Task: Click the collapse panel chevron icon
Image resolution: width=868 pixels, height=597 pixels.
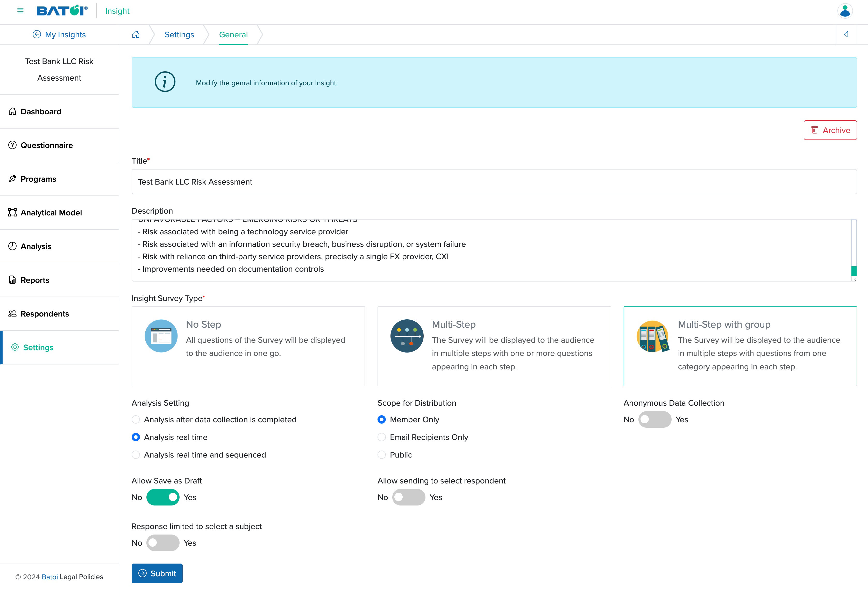Action: point(846,34)
